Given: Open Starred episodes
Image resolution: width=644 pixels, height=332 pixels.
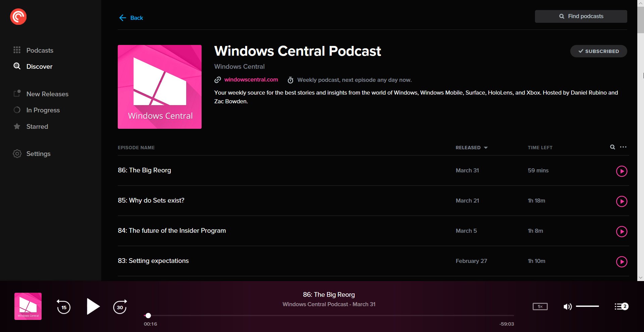Looking at the screenshot, I should coord(31,126).
